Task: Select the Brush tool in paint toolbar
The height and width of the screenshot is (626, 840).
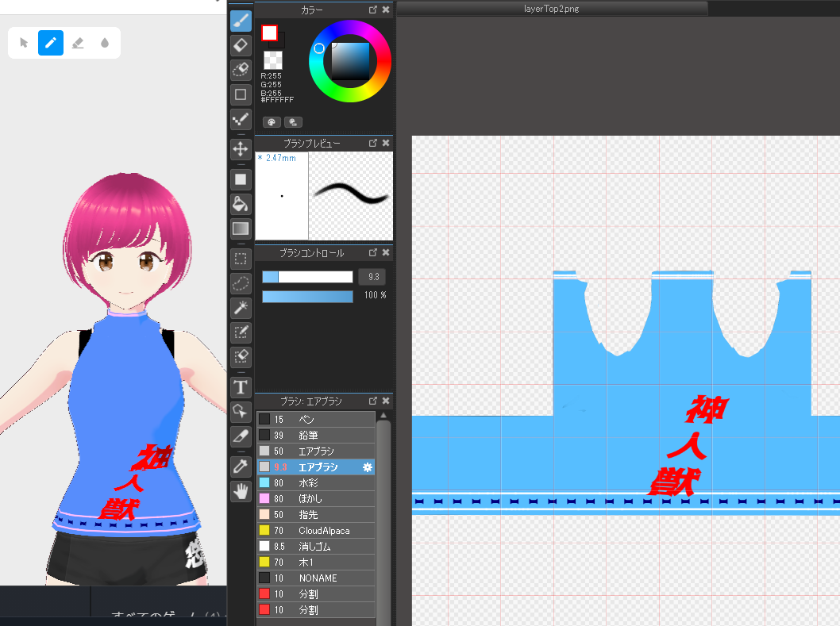Action: 241,21
